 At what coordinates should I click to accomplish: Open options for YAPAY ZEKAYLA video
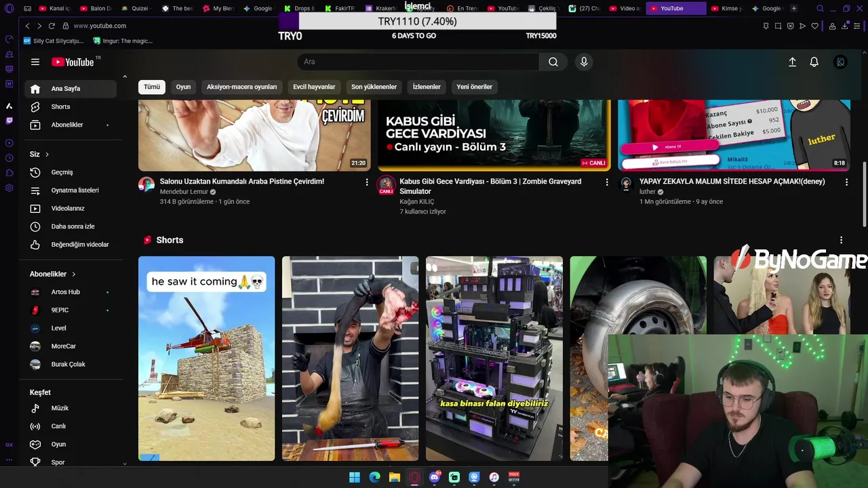coord(846,182)
